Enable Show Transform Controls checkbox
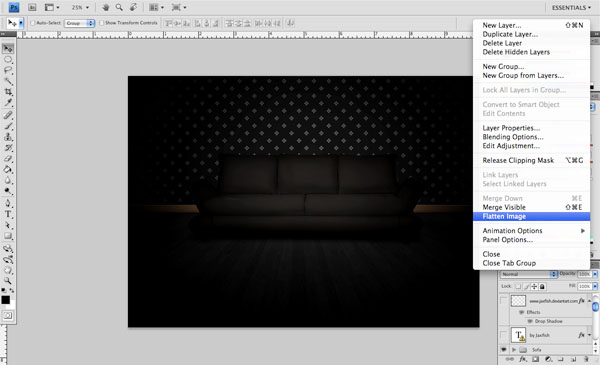This screenshot has height=365, width=600. pos(101,23)
